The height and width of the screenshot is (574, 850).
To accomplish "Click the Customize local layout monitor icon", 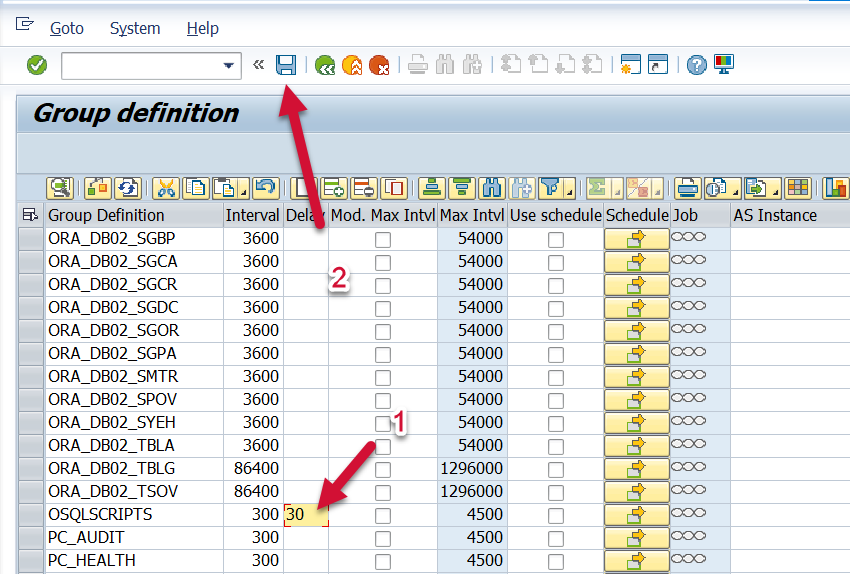I will pyautogui.click(x=724, y=66).
